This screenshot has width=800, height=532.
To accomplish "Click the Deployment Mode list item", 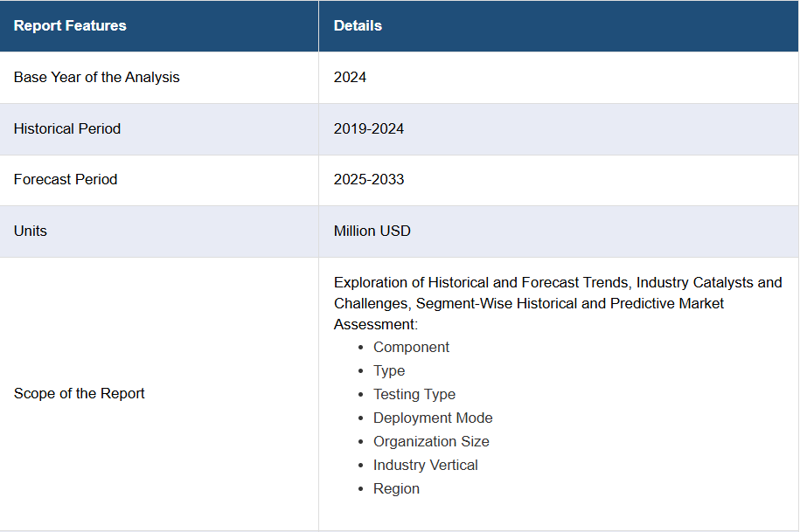I will tap(433, 418).
